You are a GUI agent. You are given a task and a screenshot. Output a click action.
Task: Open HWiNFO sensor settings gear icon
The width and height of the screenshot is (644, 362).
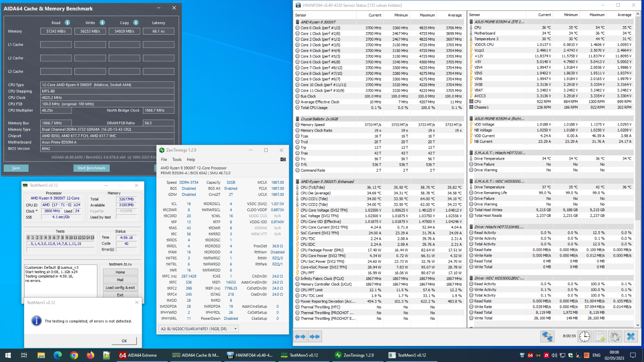pyautogui.click(x=615, y=336)
